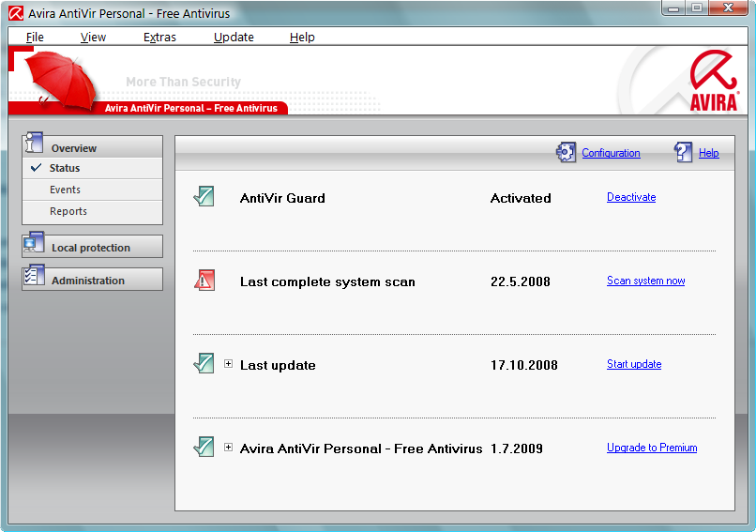Click the Upgrade to Premium link
The image size is (756, 532).
click(652, 448)
